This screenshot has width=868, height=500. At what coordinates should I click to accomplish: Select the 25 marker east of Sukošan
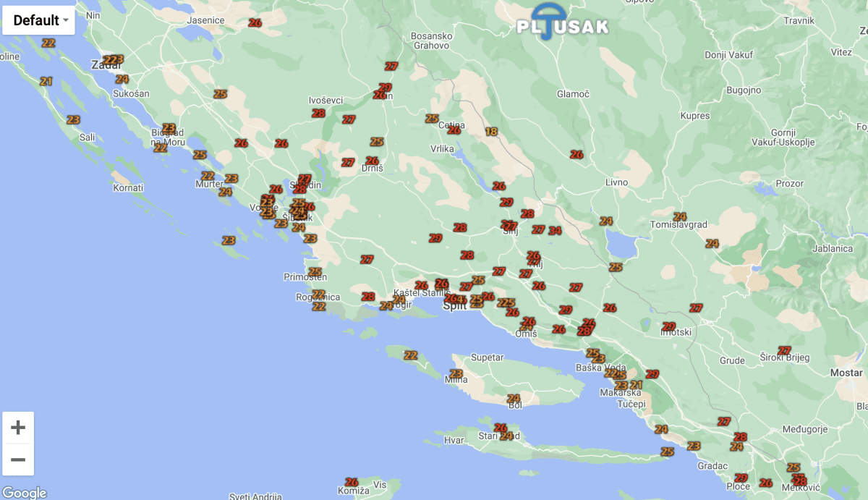220,94
